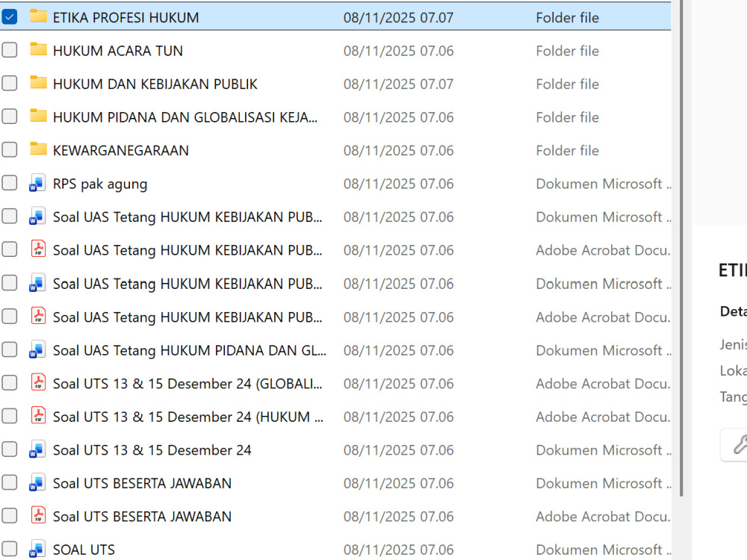747x560 pixels.
Task: Uncheck the ETIKA PROFESI HUKUM checkbox
Action: [x=10, y=16]
